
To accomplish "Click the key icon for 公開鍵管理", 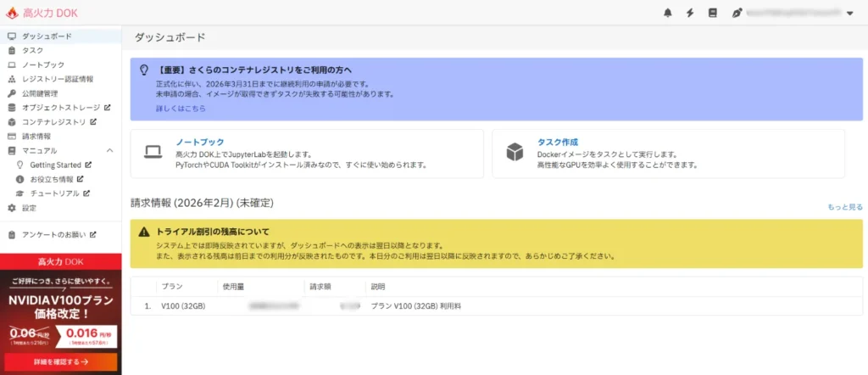I will point(12,93).
